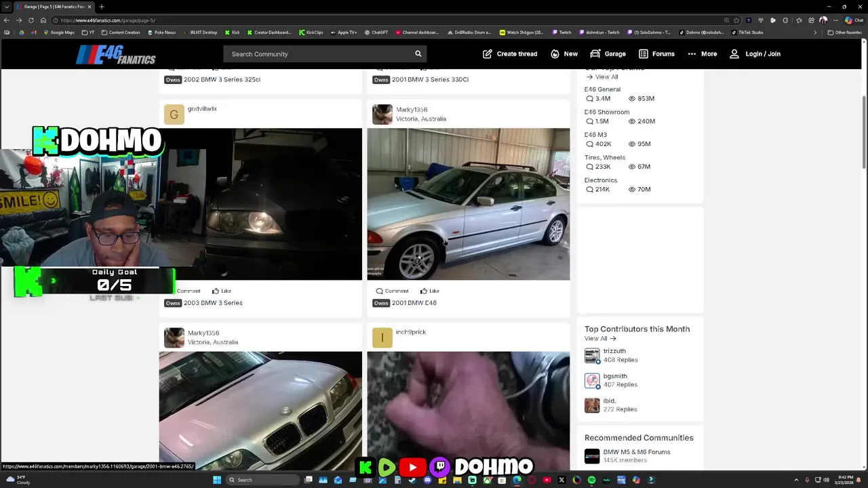868x488 pixels.
Task: Click the taskbar Search box
Action: [262, 480]
